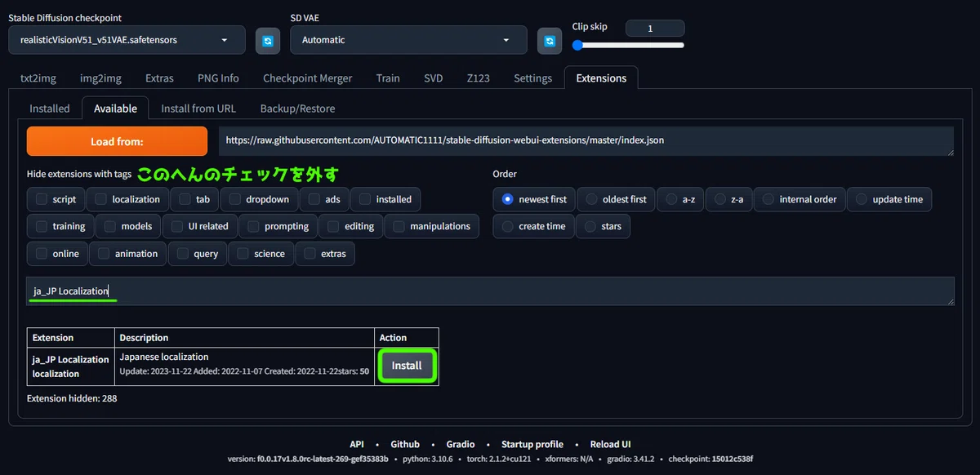
Task: Click the refresh icon next to SD VAE
Action: pyautogui.click(x=550, y=40)
